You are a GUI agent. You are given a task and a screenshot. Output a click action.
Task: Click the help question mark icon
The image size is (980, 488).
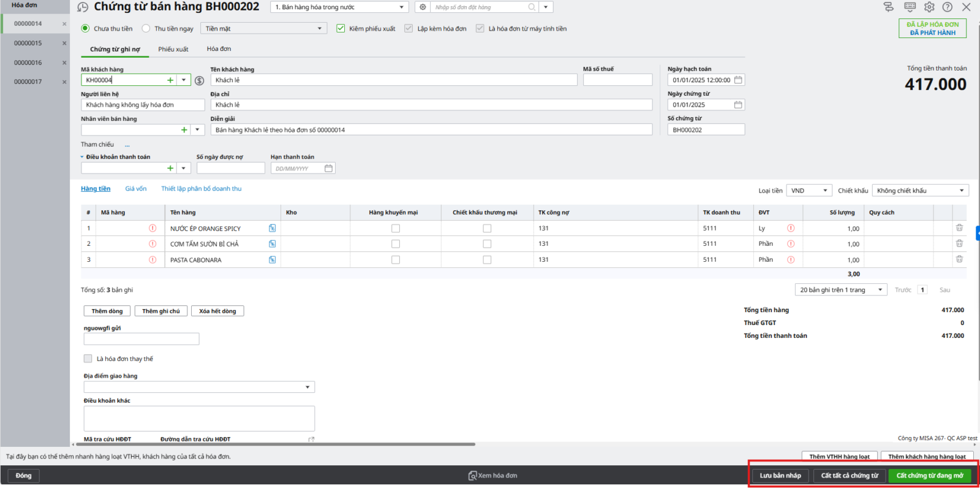click(x=948, y=7)
